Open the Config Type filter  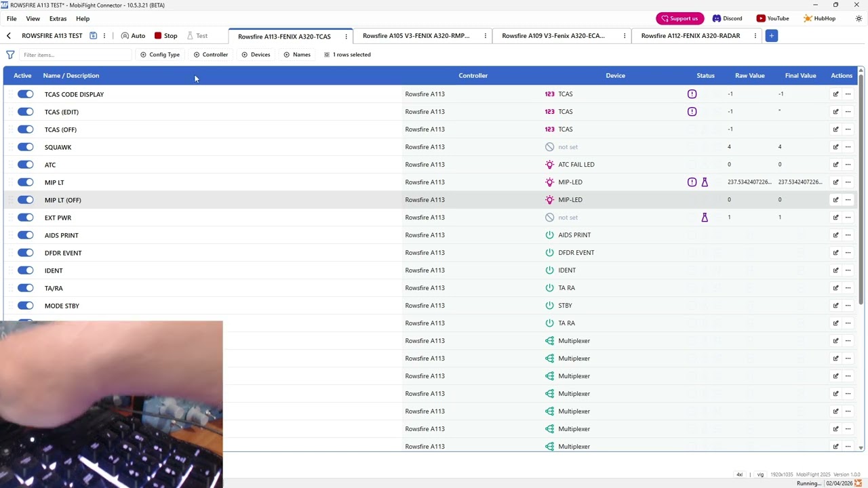point(160,55)
